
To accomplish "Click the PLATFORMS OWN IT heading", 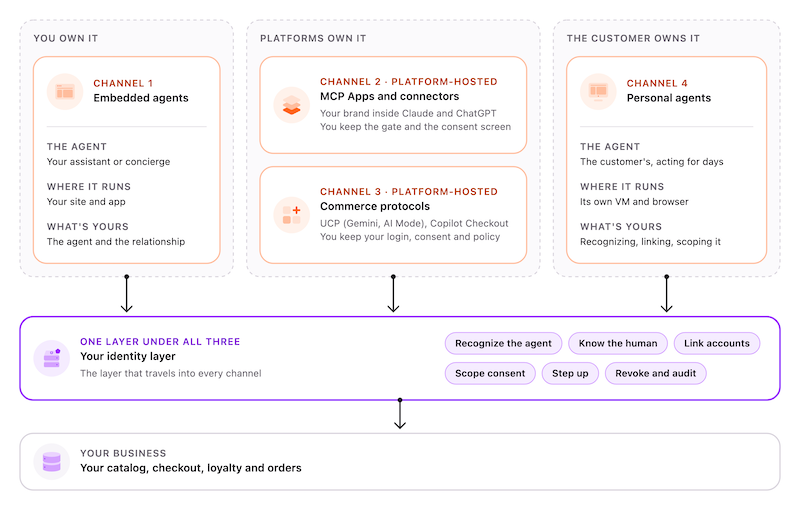I will [x=313, y=38].
